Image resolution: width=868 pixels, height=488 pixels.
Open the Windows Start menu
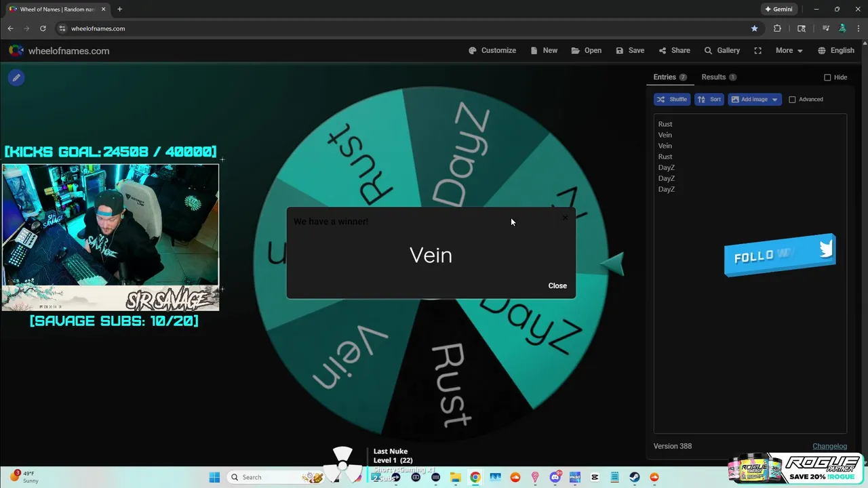pyautogui.click(x=214, y=477)
